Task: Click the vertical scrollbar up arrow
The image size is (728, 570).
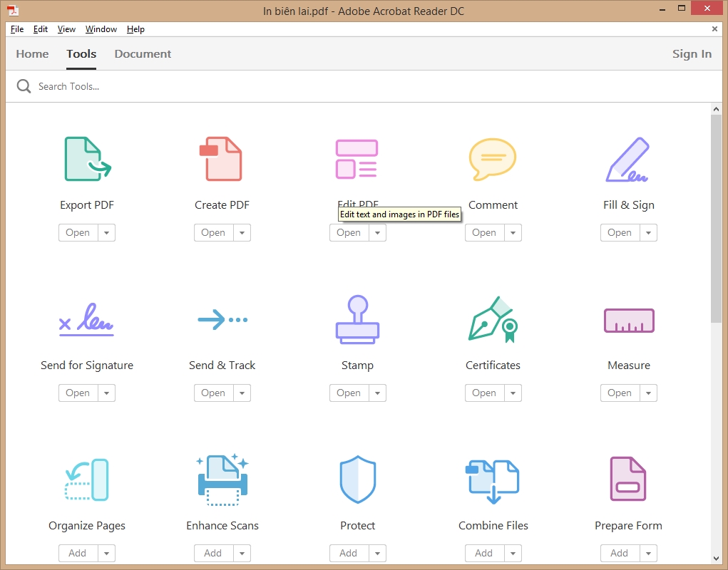Action: coord(716,110)
